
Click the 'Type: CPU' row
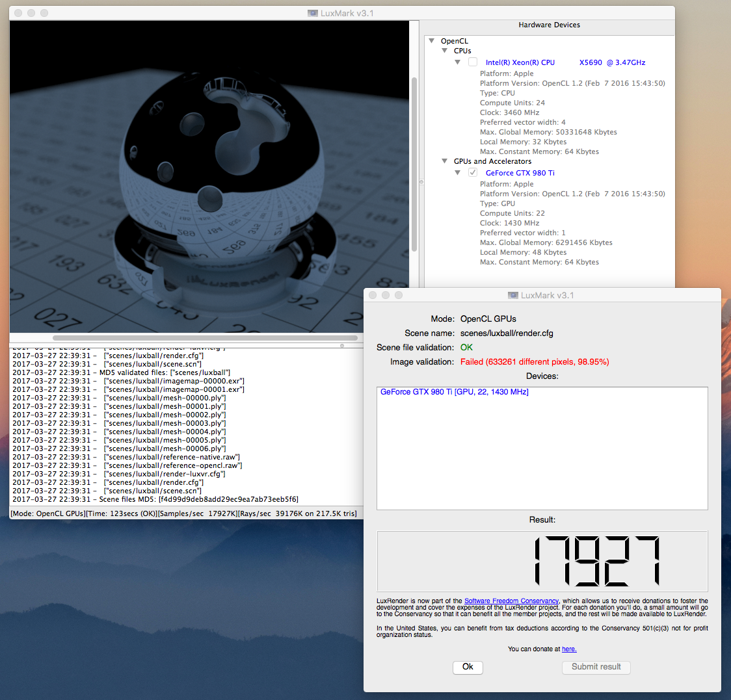click(498, 93)
